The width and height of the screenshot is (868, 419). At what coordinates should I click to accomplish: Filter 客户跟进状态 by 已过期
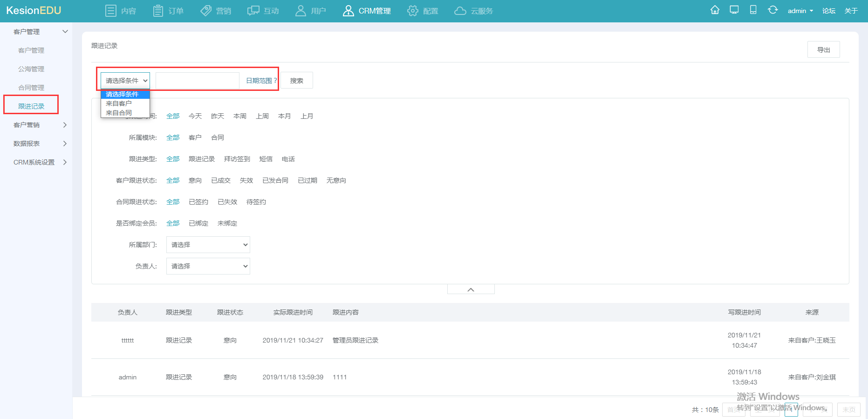click(308, 180)
